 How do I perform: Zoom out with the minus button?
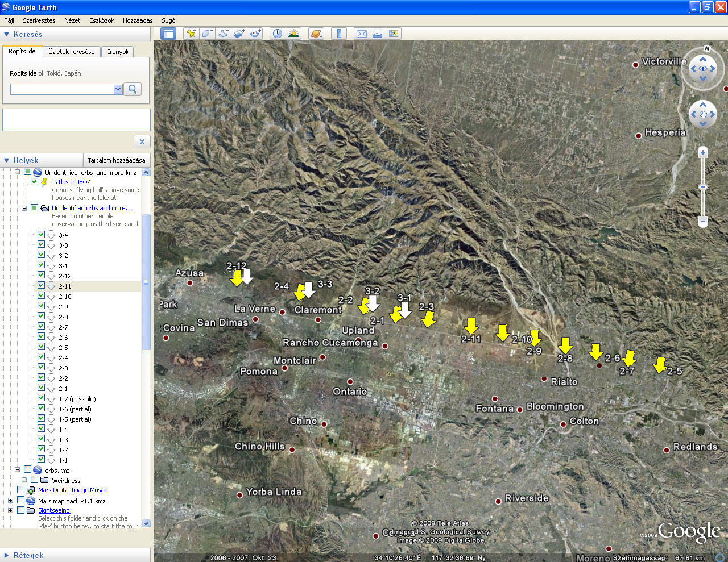703,221
